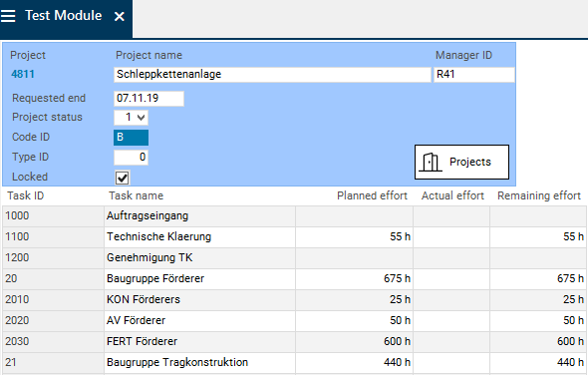
Task: Click the Code ID field B
Action: pyautogui.click(x=131, y=138)
